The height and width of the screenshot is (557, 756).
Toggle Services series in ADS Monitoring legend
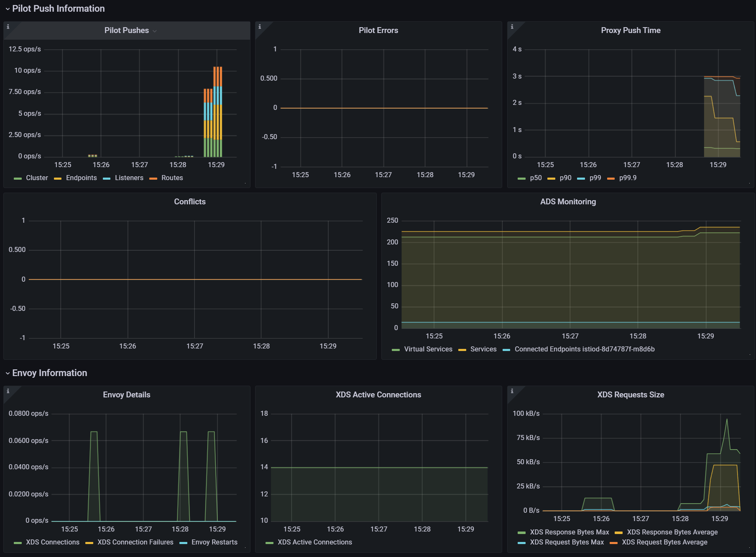[x=483, y=349]
